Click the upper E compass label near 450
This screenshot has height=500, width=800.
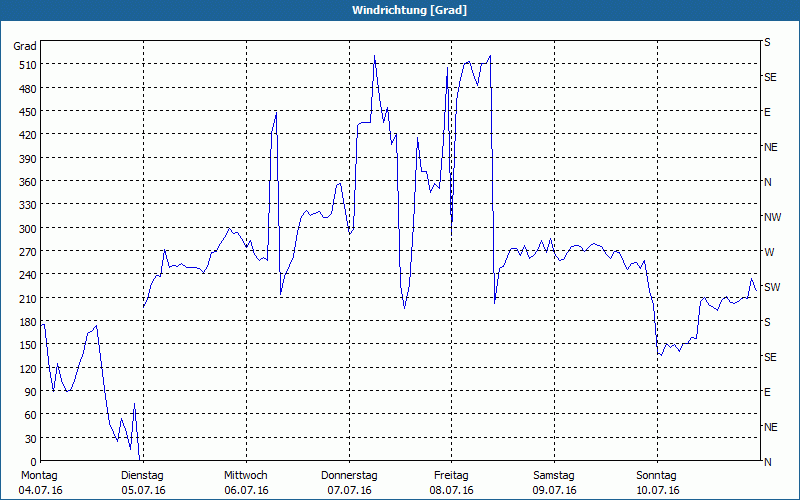click(767, 112)
